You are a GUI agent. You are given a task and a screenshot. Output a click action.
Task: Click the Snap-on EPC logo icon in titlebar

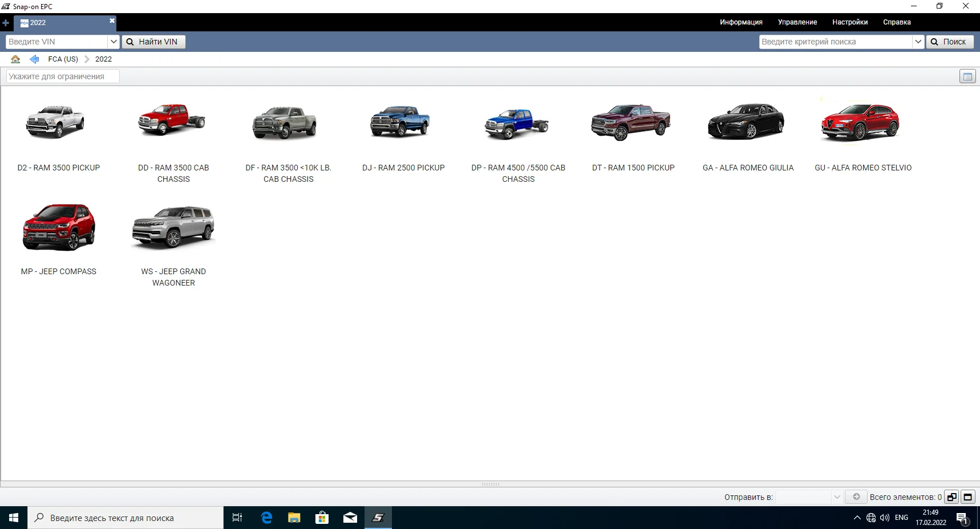6,6
